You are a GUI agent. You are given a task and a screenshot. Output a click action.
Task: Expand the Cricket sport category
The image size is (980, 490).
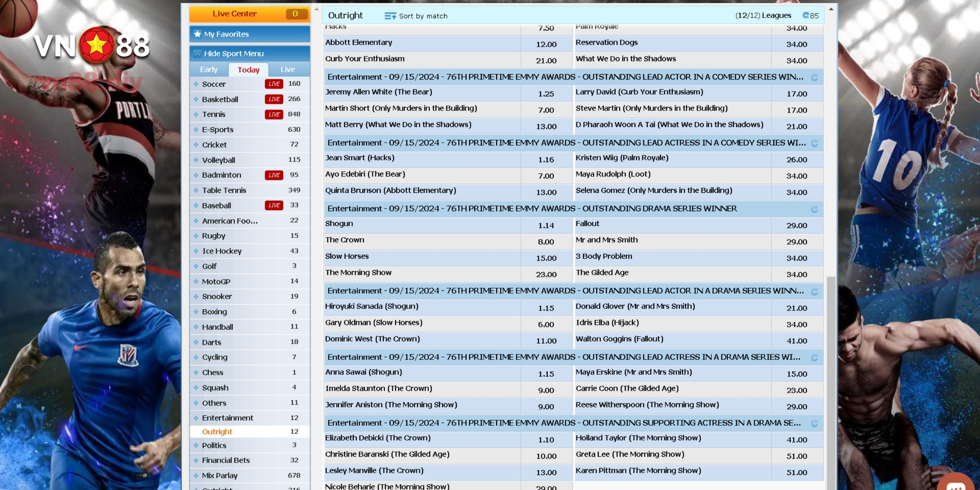tap(250, 145)
